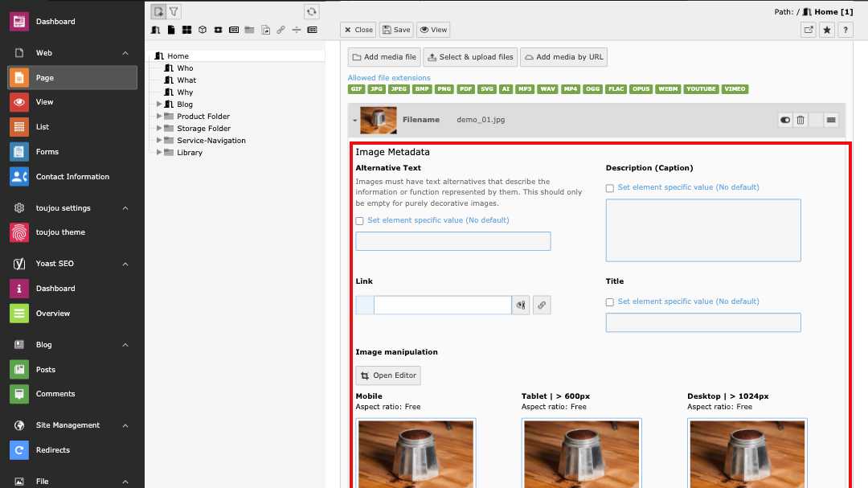Expand the Blog page in tree
The image size is (868, 488).
[x=159, y=105]
